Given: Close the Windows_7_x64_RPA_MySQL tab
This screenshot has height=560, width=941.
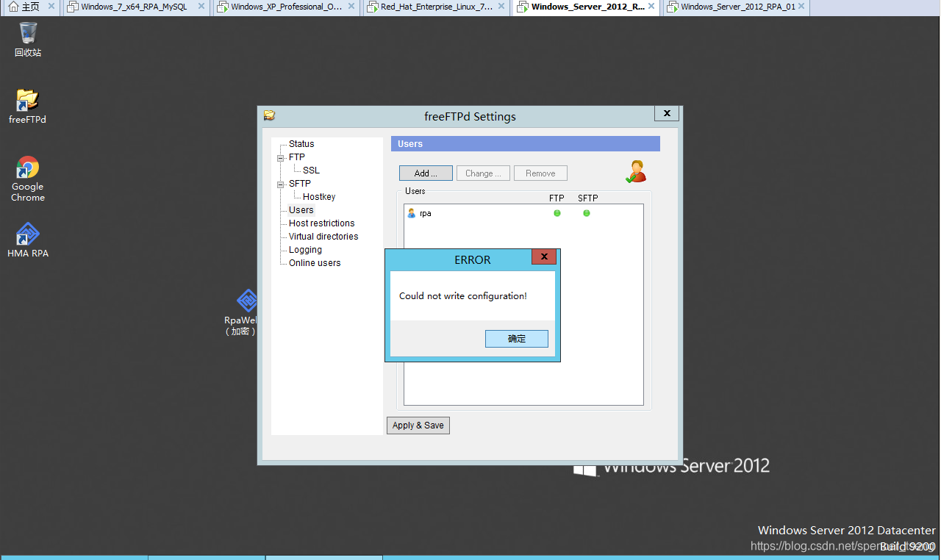Looking at the screenshot, I should point(201,7).
